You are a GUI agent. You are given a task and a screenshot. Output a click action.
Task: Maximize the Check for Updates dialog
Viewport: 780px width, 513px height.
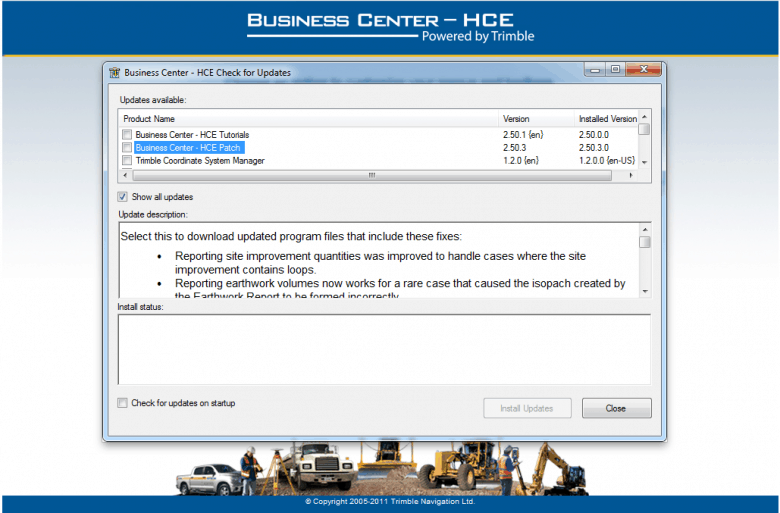(615, 70)
